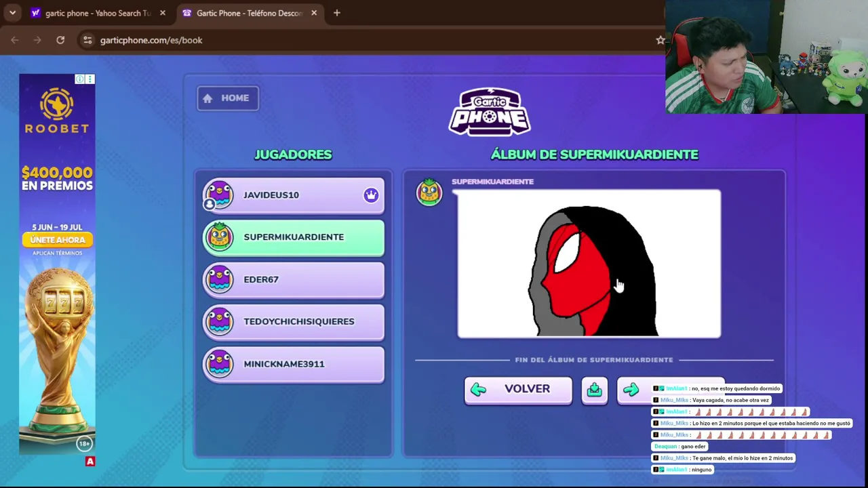Click the 18+ badge on the ad
Screen dimensions: 868x488
tap(84, 444)
